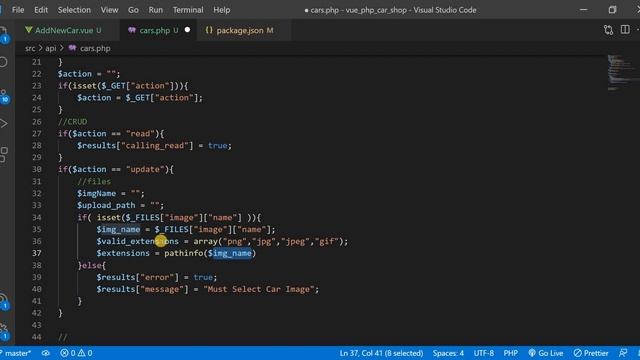Image resolution: width=640 pixels, height=360 pixels.
Task: Minimize the Visual Studio Code window
Action: pyautogui.click(x=584, y=10)
